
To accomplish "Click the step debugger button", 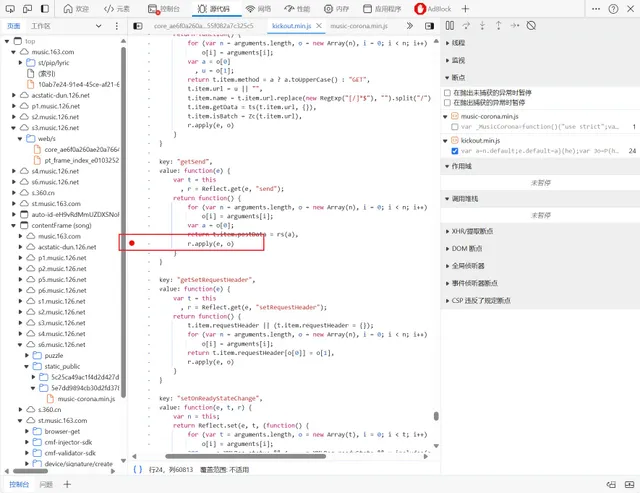I will (514, 26).
